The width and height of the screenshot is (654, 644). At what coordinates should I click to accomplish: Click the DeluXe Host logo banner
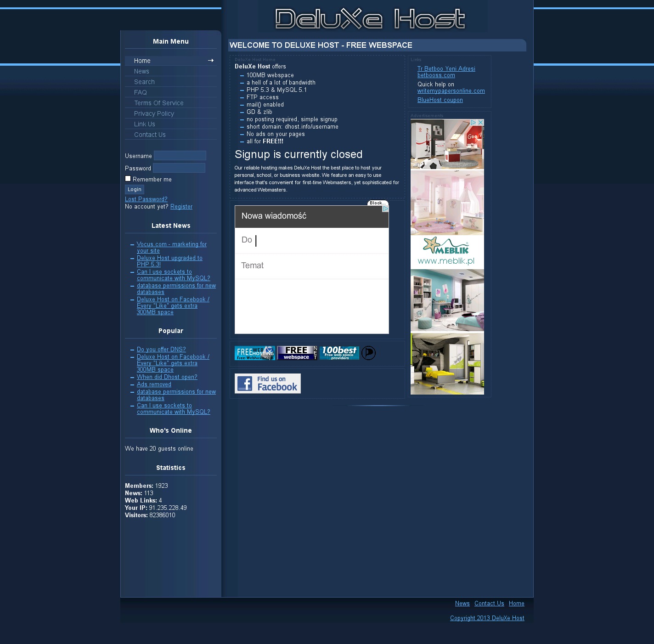370,18
